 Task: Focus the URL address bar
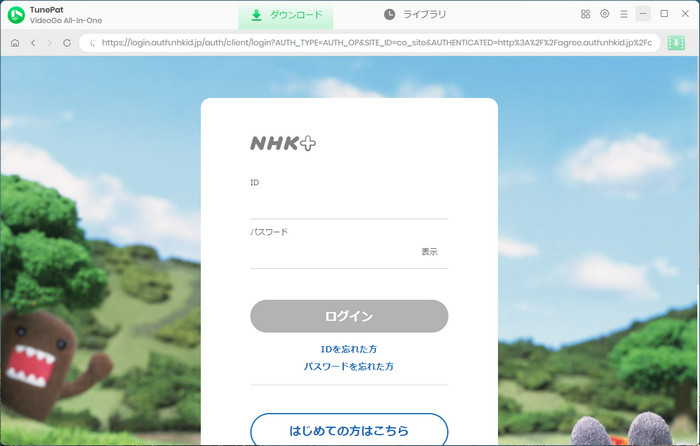point(370,43)
